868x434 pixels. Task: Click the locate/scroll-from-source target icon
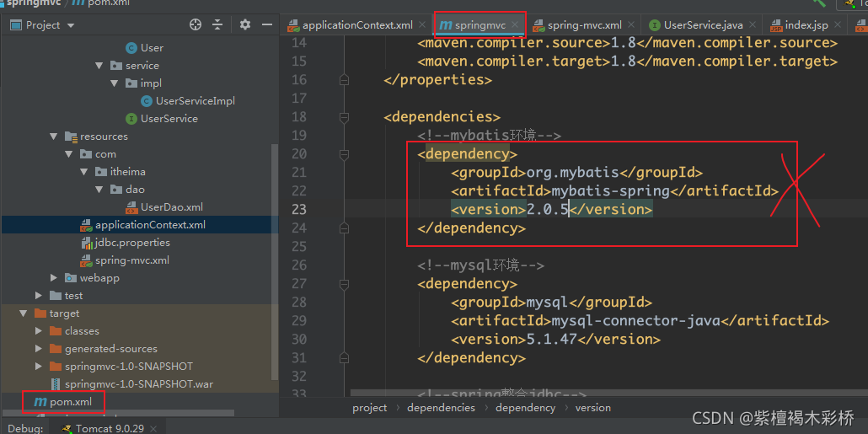point(195,25)
